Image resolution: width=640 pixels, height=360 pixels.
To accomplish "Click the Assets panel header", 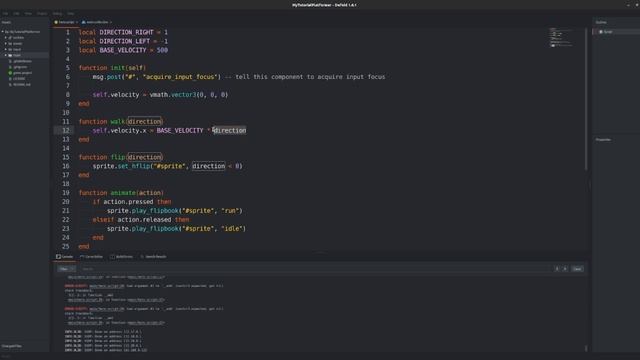I will [x=6, y=22].
